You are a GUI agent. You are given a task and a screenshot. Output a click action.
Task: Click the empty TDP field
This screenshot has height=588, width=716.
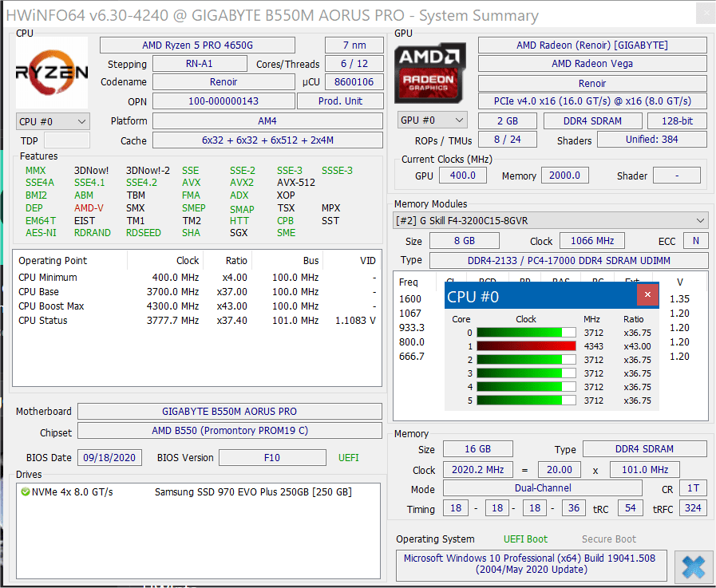coord(67,140)
